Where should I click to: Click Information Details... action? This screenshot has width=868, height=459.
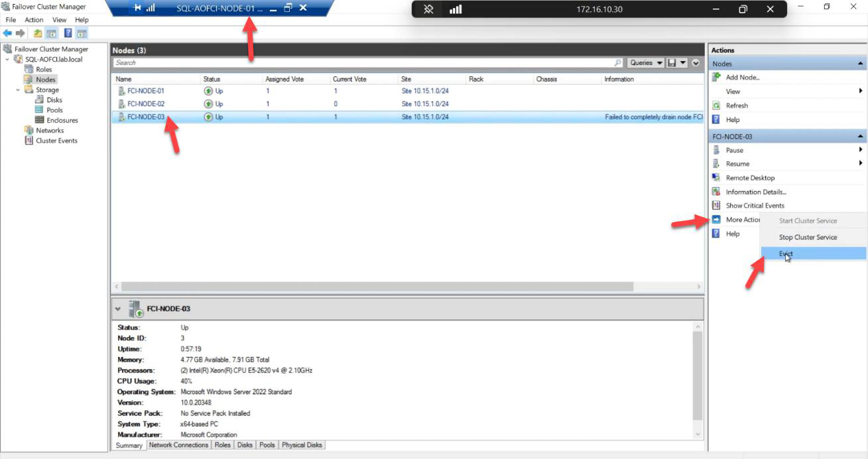[x=756, y=192]
